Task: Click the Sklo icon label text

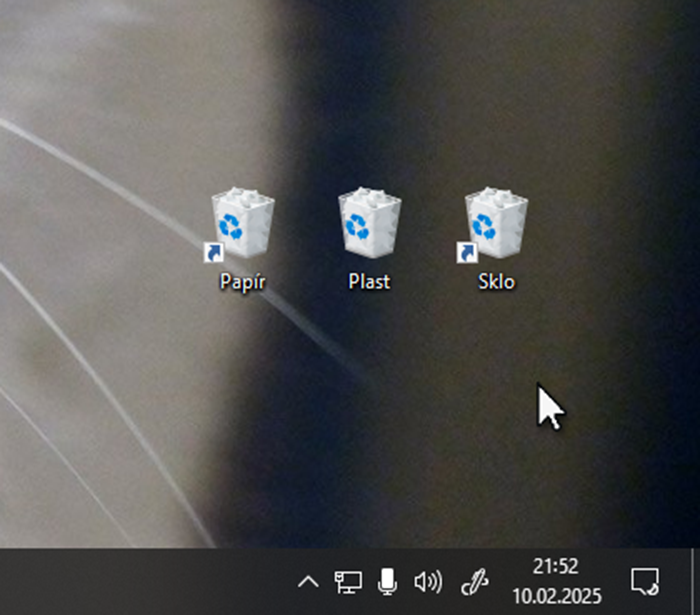Action: 496,282
